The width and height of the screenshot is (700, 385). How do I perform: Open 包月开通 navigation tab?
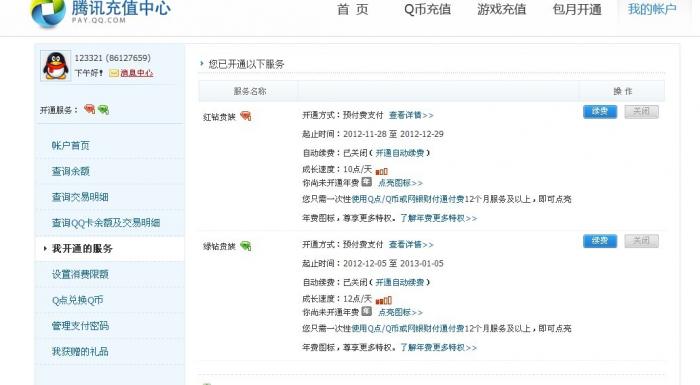(577, 9)
